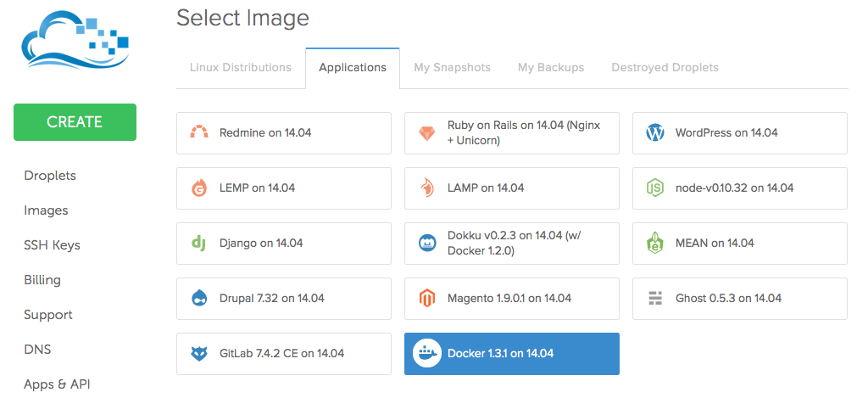Pick Magento 1.9.0.1 on 14.04 image
868x398 pixels.
tap(512, 299)
